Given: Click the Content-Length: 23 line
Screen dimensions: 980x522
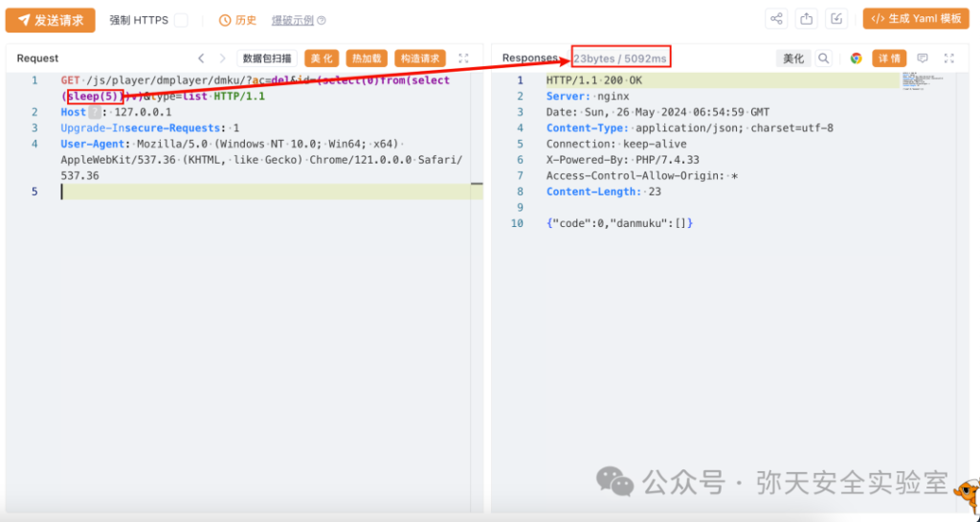Looking at the screenshot, I should point(604,192).
